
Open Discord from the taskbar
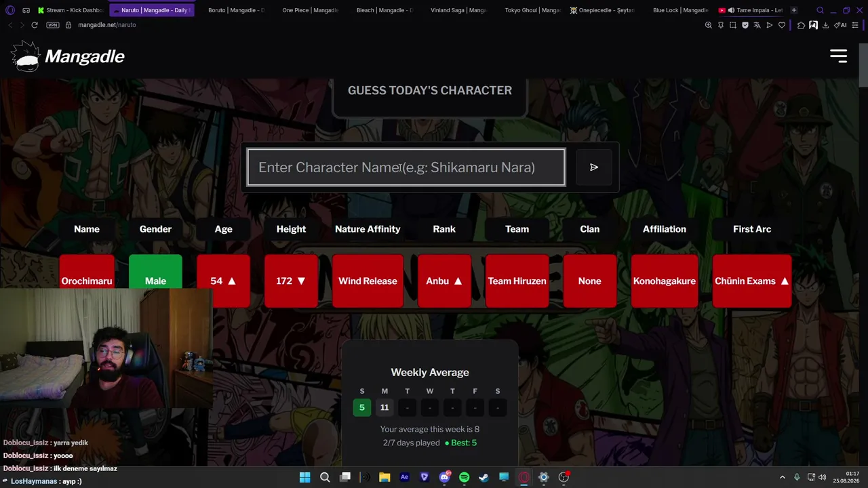tap(444, 477)
